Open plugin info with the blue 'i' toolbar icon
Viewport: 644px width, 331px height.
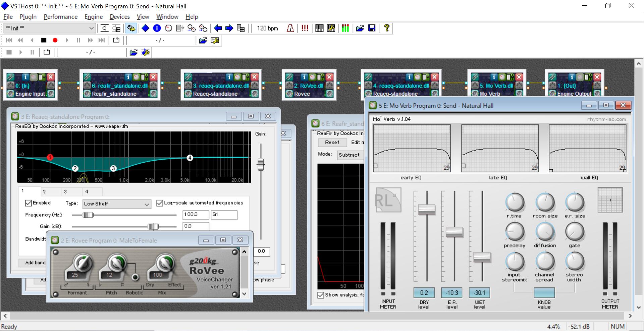[157, 28]
